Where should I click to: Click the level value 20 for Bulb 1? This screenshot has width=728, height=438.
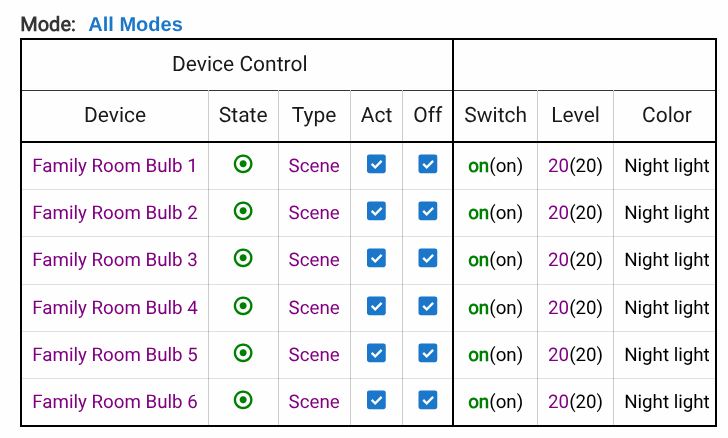(558, 166)
